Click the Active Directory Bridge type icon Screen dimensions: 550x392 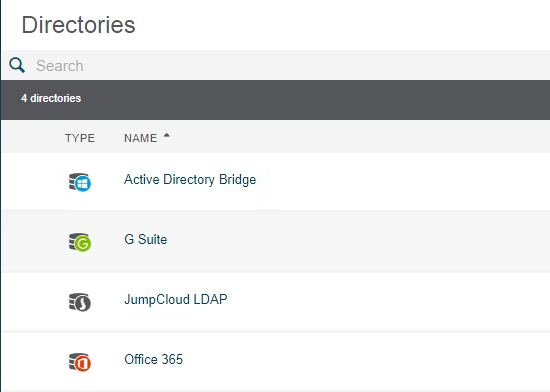click(80, 182)
